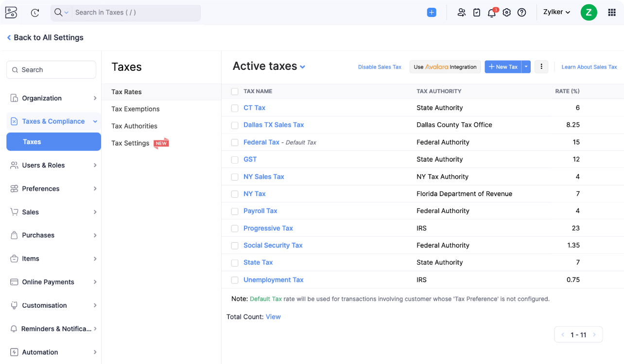The height and width of the screenshot is (364, 624).
Task: Click the blue quick create plus icon
Action: pyautogui.click(x=432, y=13)
